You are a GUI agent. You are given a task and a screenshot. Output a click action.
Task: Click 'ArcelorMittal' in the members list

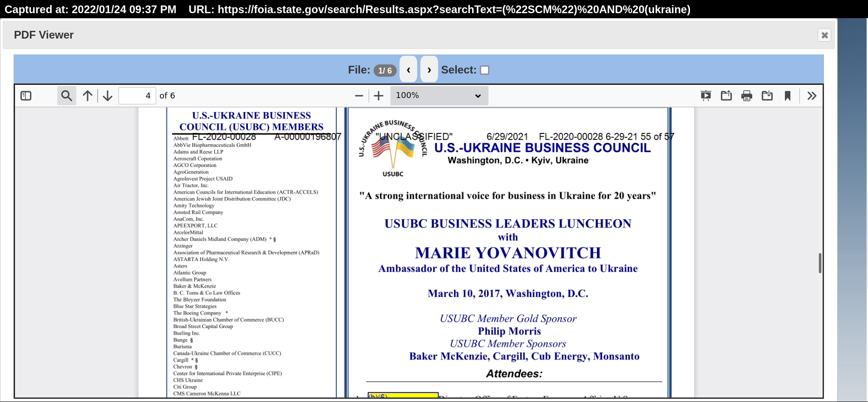coord(188,232)
